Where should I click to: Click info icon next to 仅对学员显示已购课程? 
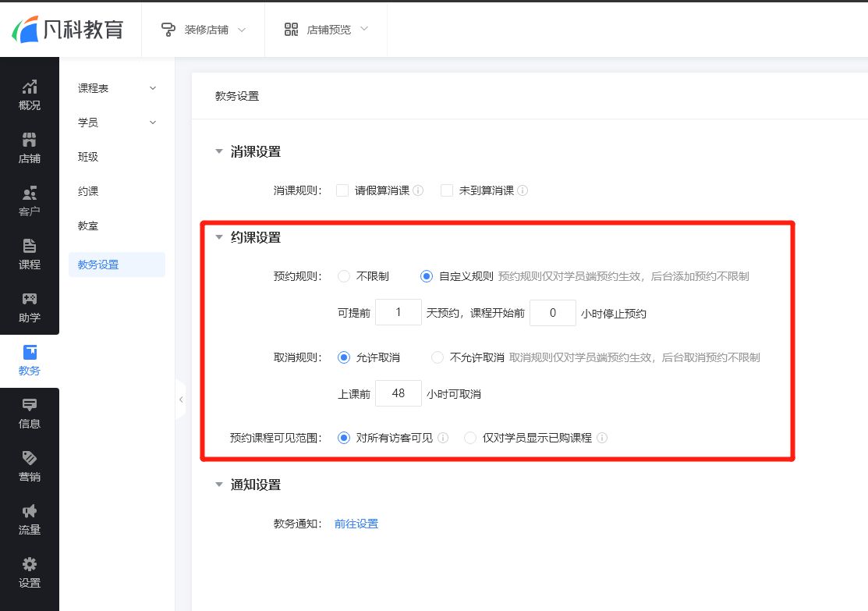coord(602,438)
